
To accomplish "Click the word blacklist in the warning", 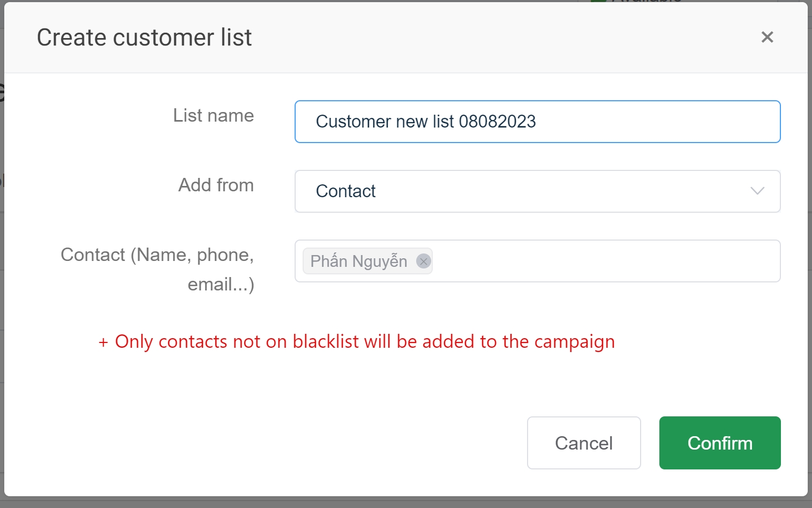I will (x=326, y=342).
